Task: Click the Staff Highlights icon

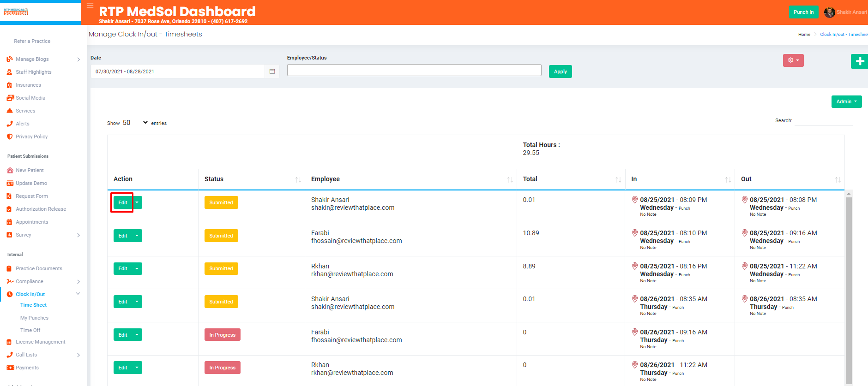Action: coord(10,72)
